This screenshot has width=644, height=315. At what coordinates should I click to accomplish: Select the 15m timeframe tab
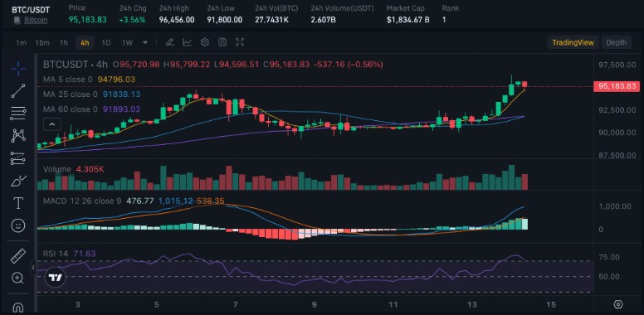point(42,42)
